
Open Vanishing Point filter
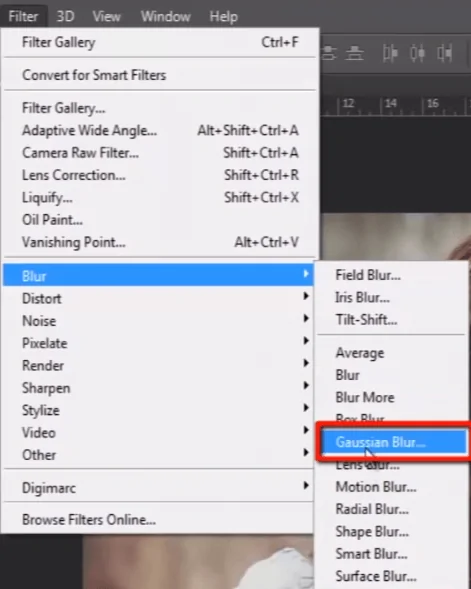160,242
